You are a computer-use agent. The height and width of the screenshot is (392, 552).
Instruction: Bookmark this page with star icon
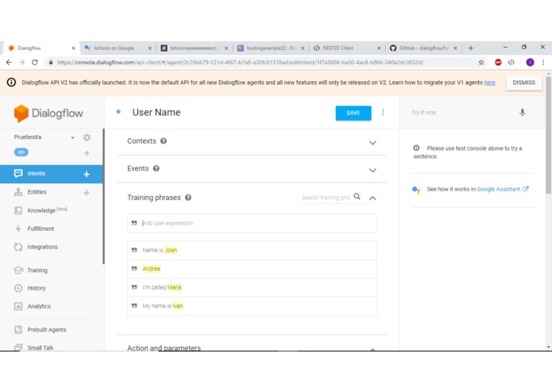(481, 62)
